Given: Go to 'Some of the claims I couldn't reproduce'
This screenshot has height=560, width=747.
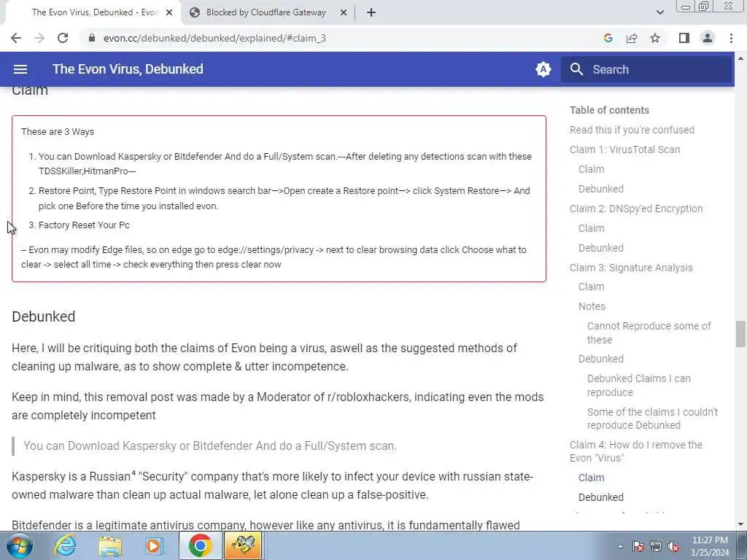Looking at the screenshot, I should [652, 419].
